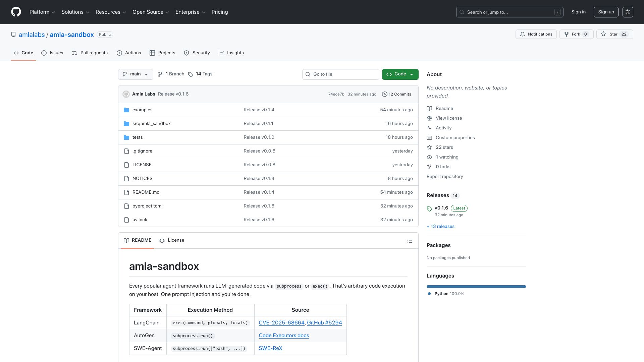Star the amla-sandbox repository
This screenshot has height=362, width=644.
click(614, 34)
